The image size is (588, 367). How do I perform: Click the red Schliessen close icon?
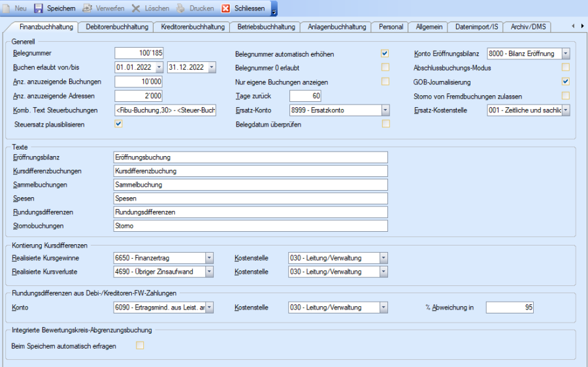[226, 8]
